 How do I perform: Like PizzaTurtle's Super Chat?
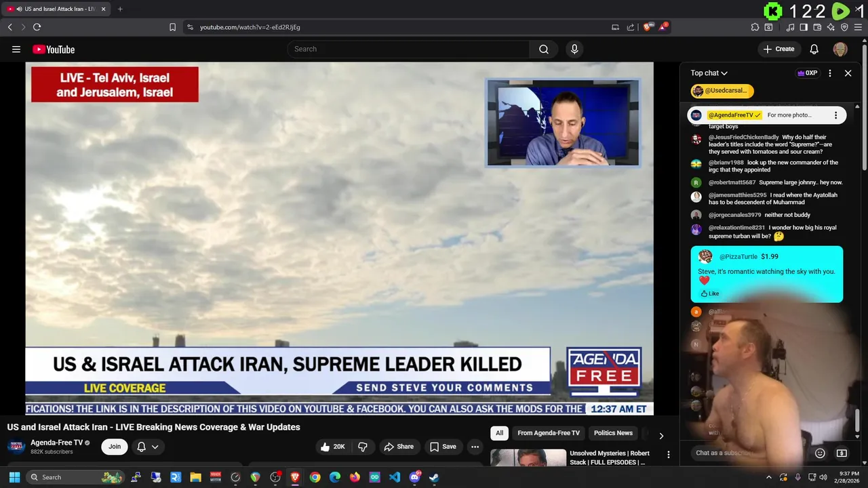(710, 293)
